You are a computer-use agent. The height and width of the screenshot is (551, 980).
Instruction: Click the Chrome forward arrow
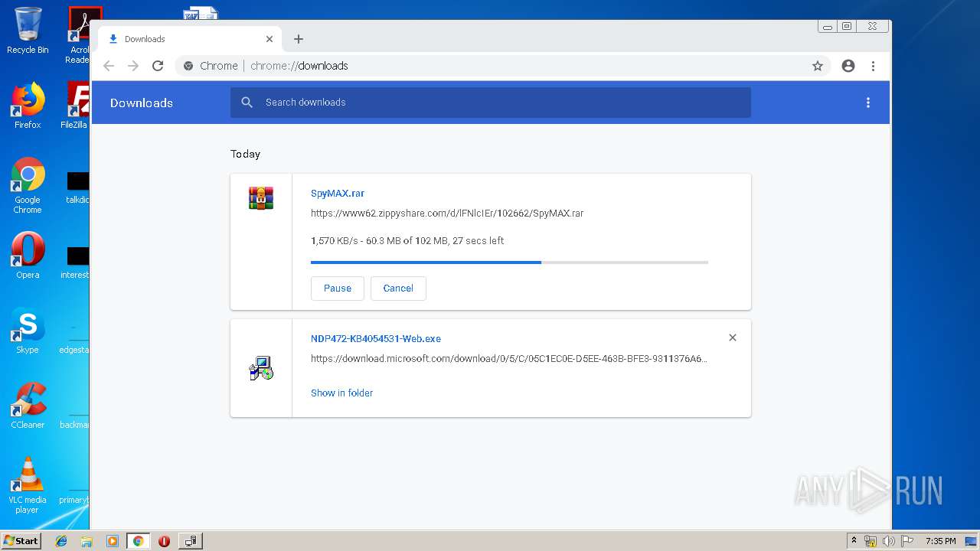point(133,66)
